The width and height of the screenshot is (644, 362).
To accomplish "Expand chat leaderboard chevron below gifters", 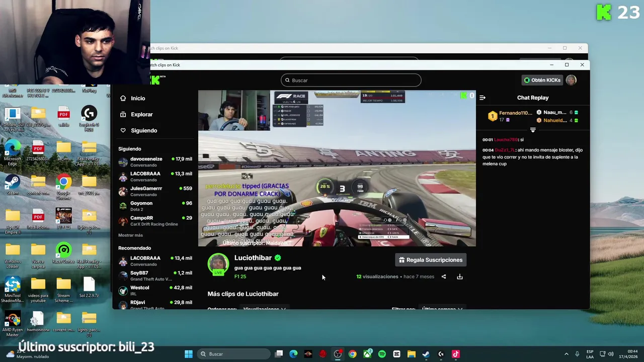I will pyautogui.click(x=533, y=130).
